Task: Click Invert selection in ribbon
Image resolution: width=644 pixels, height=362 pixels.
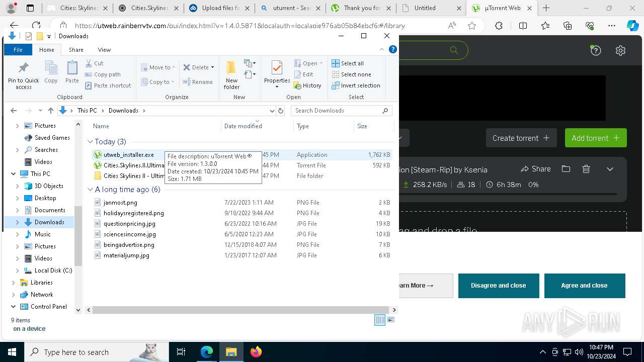Action: pos(356,85)
